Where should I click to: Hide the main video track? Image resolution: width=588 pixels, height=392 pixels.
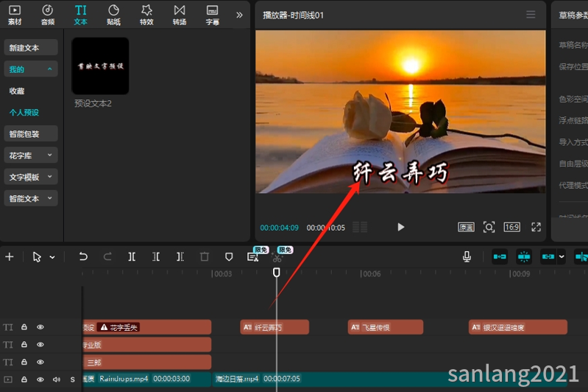pos(40,379)
